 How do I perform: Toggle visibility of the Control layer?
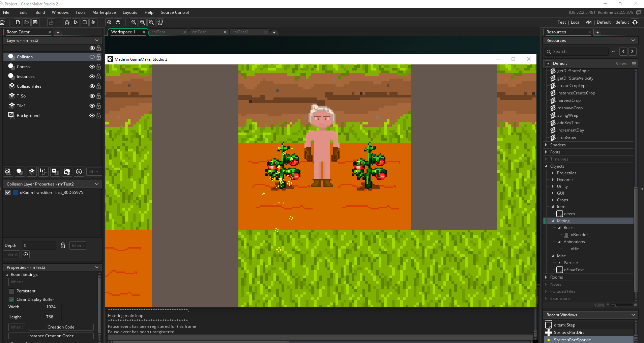tap(92, 66)
